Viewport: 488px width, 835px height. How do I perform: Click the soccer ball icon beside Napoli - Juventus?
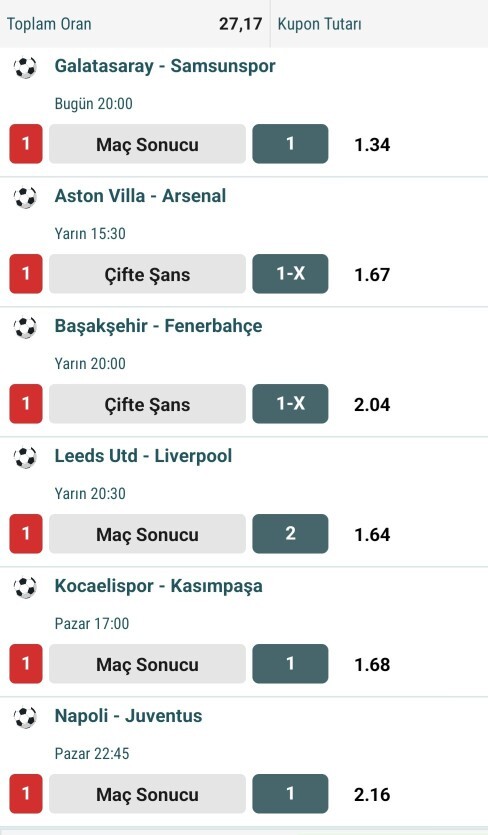coord(25,717)
